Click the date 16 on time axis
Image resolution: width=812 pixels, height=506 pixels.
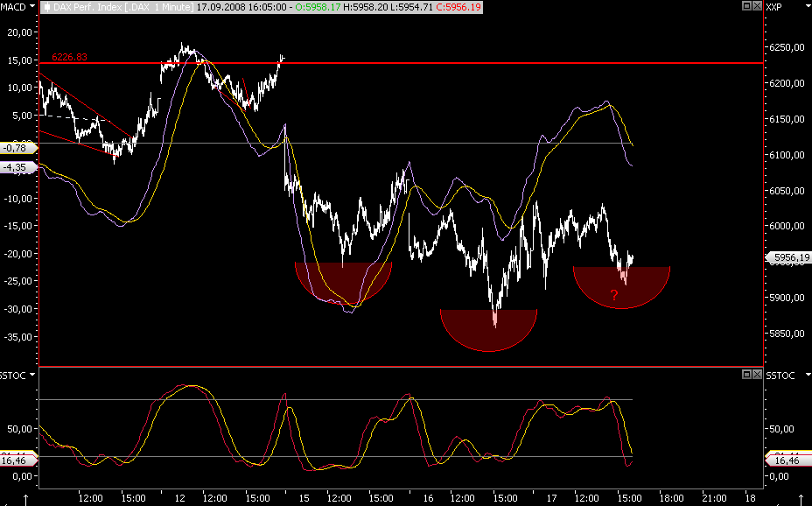[428, 498]
